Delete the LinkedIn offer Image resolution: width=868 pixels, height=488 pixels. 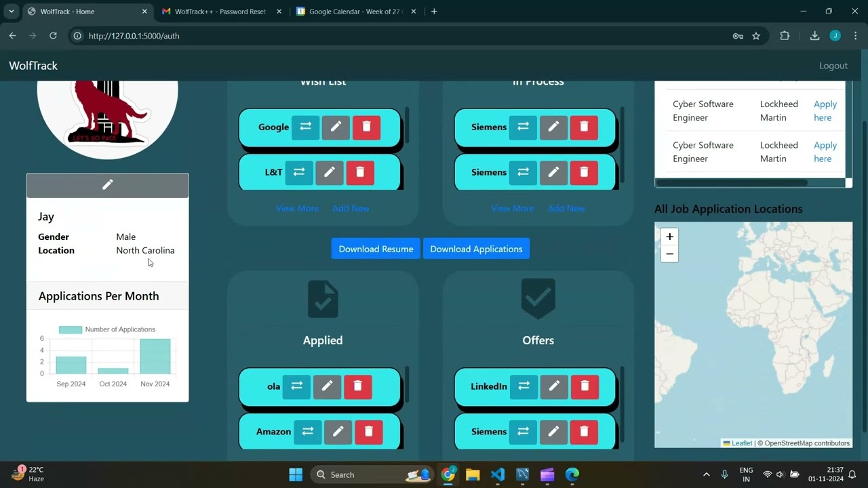(x=585, y=386)
